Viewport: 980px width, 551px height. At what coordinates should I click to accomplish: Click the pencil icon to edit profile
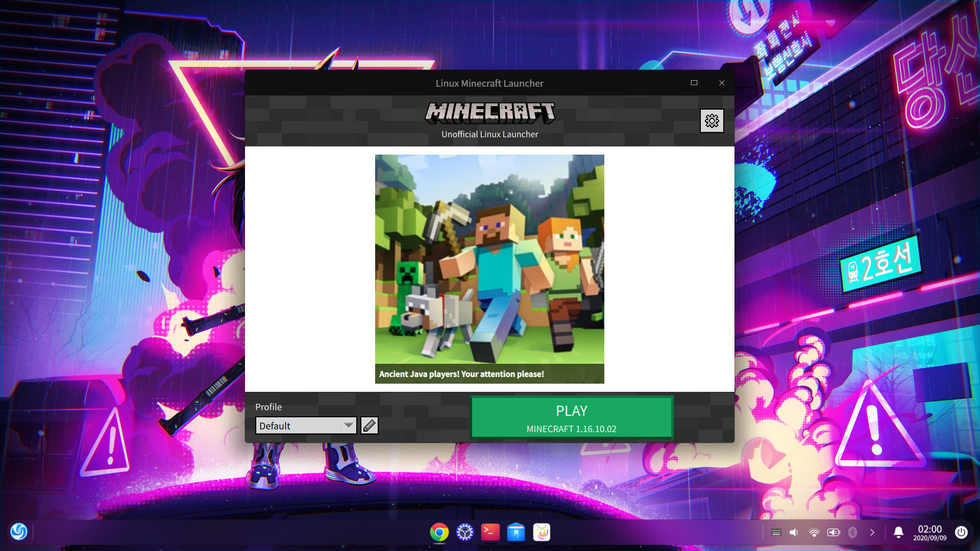click(x=369, y=425)
